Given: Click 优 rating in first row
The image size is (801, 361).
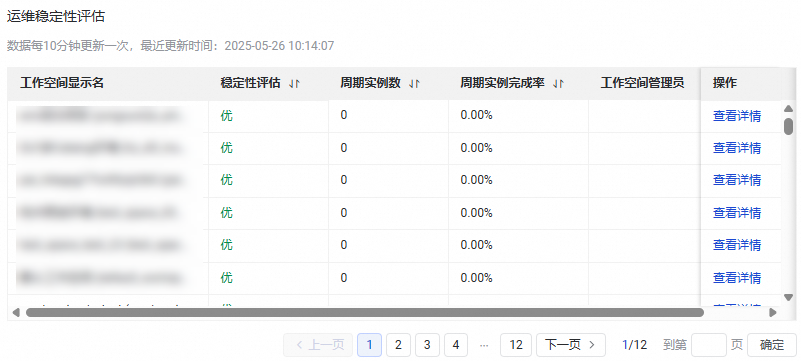Looking at the screenshot, I should pos(226,116).
